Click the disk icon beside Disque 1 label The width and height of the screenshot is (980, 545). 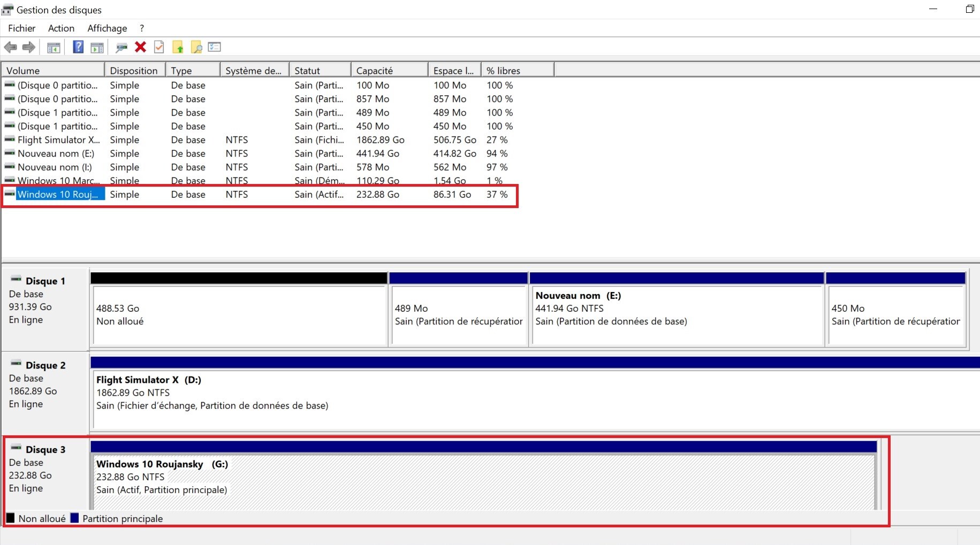click(x=16, y=280)
